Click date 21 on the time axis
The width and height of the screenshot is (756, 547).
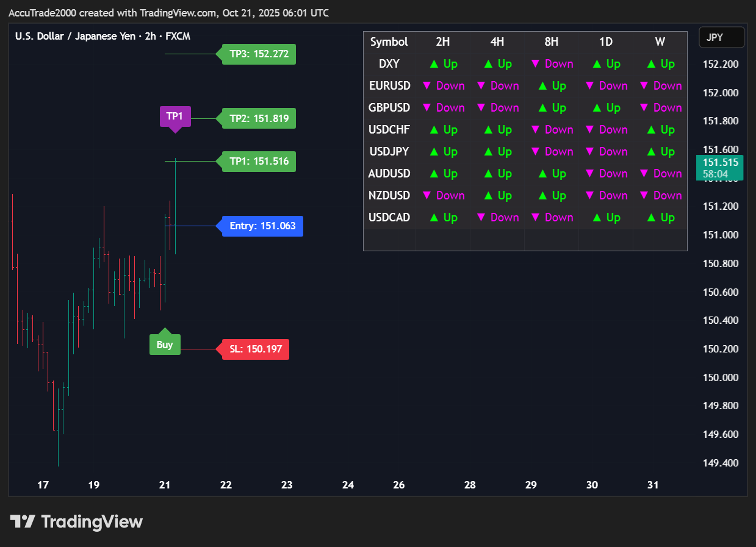164,485
